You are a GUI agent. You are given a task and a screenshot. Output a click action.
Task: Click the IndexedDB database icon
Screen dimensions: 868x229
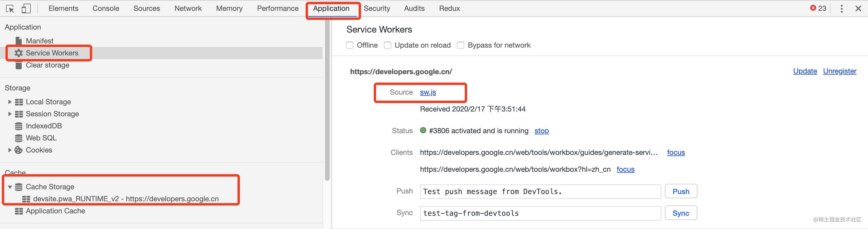19,126
